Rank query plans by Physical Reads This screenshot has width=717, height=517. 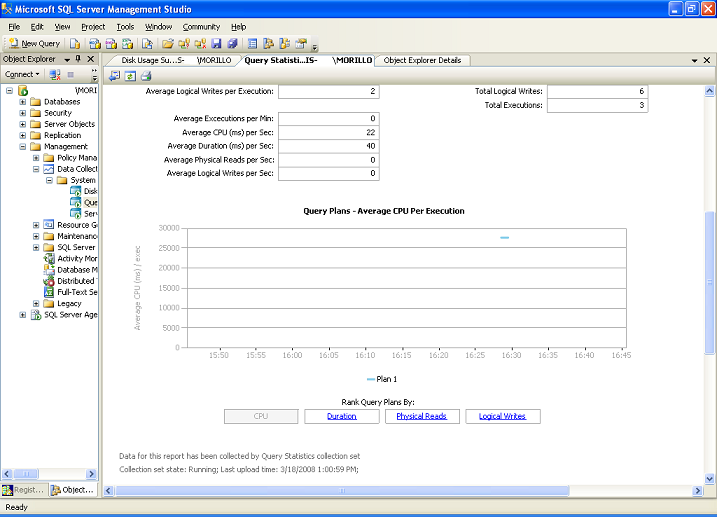tap(422, 416)
